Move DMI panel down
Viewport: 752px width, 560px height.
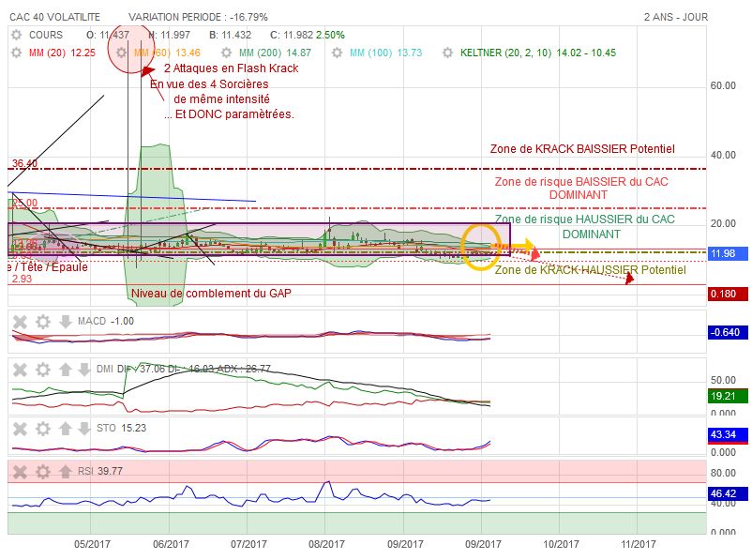click(84, 370)
